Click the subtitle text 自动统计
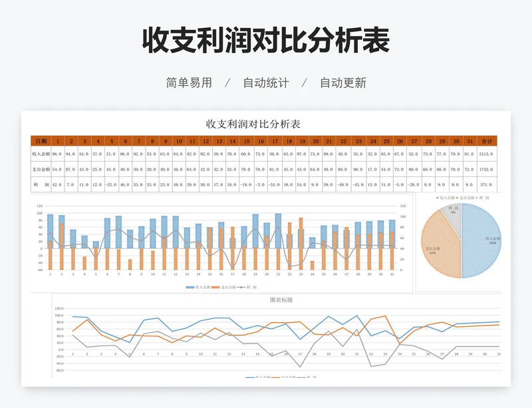Image resolution: width=532 pixels, height=408 pixels. [266, 83]
